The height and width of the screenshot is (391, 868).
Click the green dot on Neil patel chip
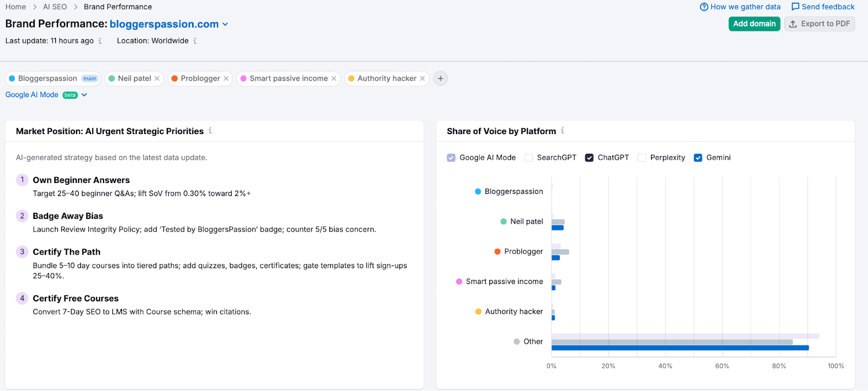click(112, 79)
